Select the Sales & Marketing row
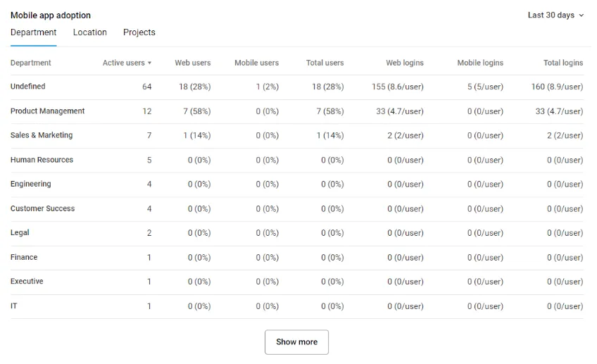 (x=42, y=135)
